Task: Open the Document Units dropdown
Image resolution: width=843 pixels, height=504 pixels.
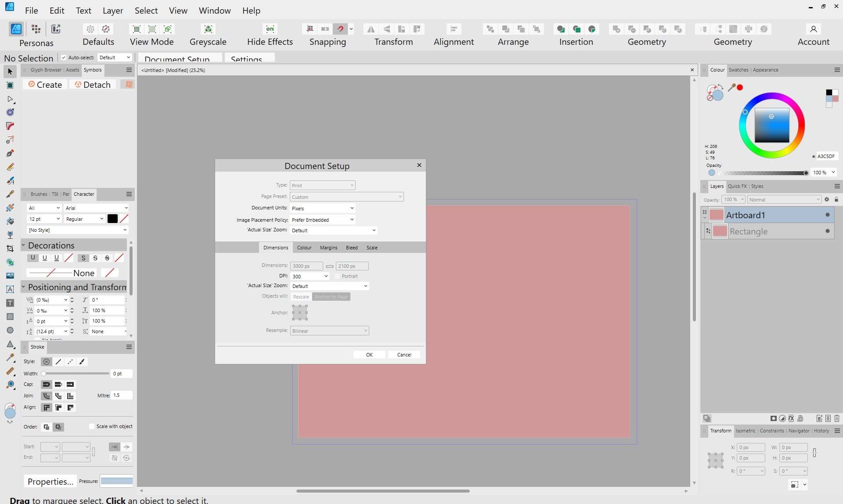Action: click(323, 208)
